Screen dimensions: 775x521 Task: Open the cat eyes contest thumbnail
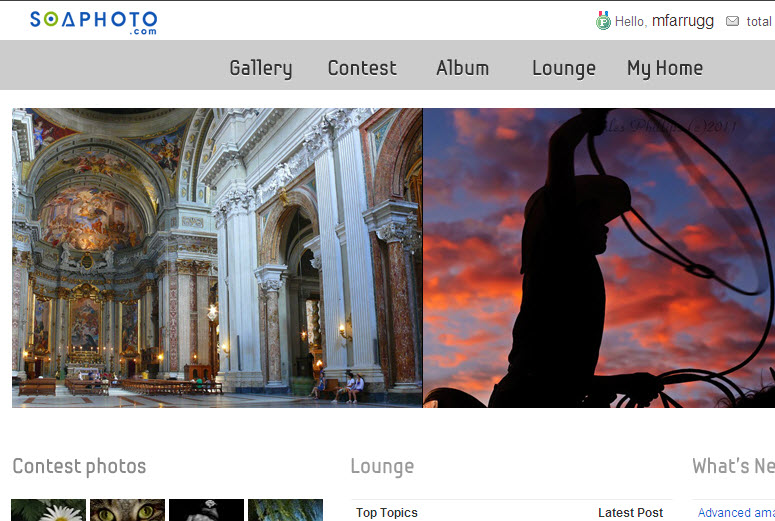click(127, 510)
